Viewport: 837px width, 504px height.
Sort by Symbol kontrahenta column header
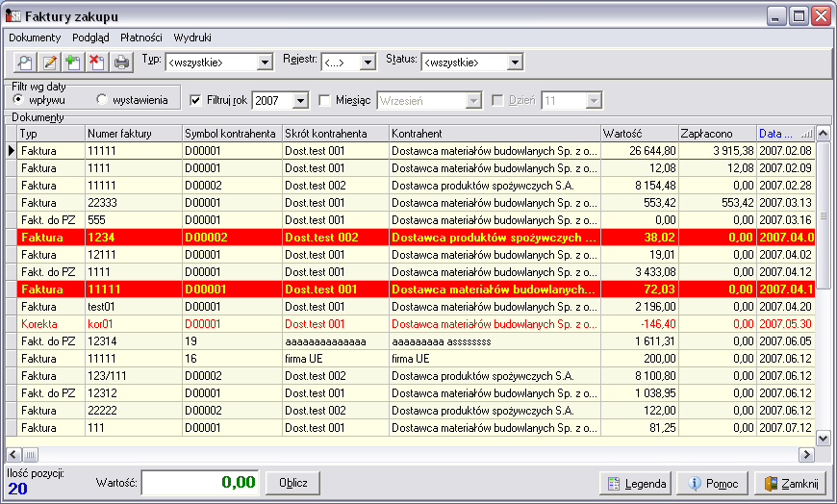point(232,134)
